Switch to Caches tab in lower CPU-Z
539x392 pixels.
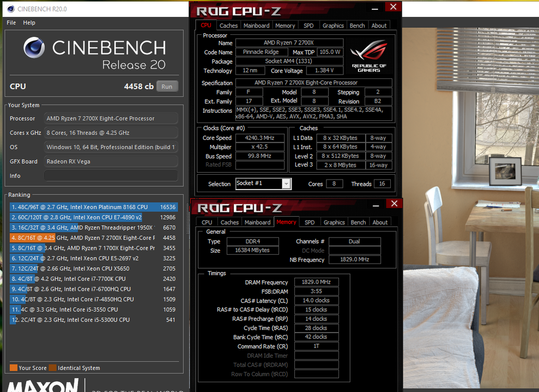point(229,223)
